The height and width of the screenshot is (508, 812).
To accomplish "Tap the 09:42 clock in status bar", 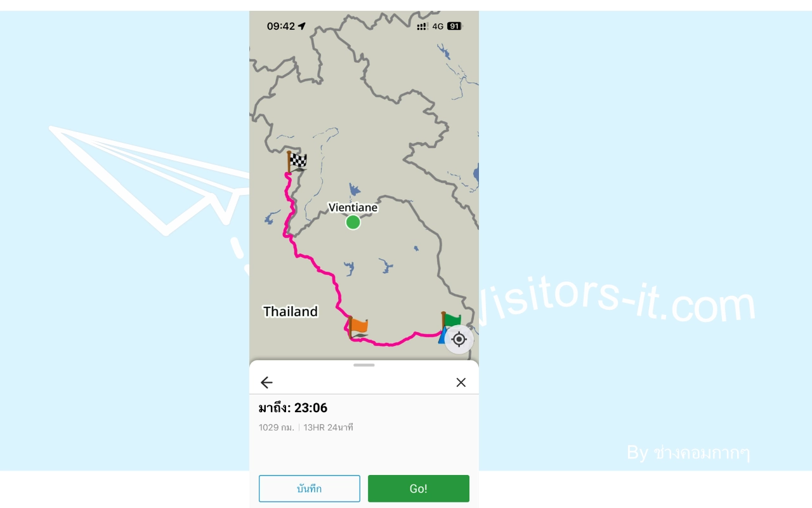I will click(281, 26).
